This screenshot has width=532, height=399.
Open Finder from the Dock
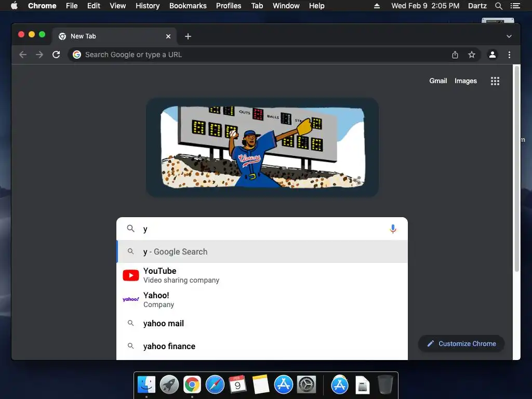click(x=147, y=385)
